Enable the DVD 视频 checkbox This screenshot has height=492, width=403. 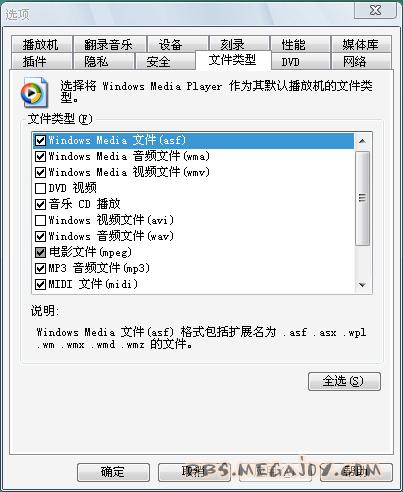pyautogui.click(x=40, y=188)
